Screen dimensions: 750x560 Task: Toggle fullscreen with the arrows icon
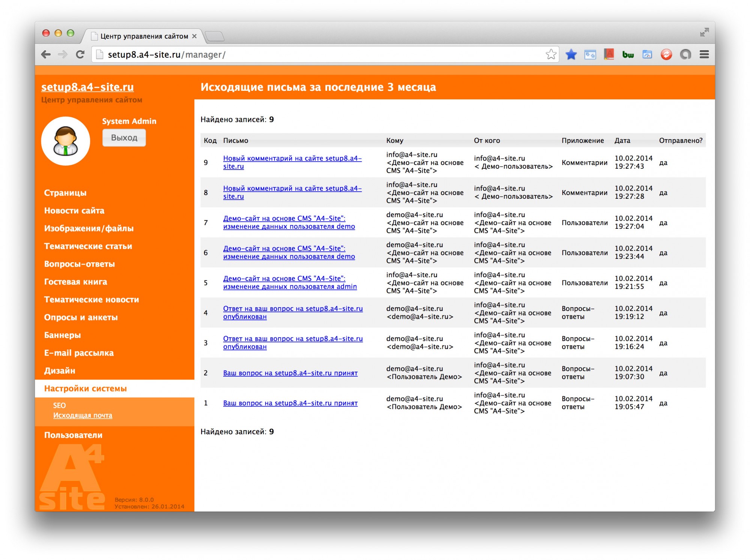(704, 33)
